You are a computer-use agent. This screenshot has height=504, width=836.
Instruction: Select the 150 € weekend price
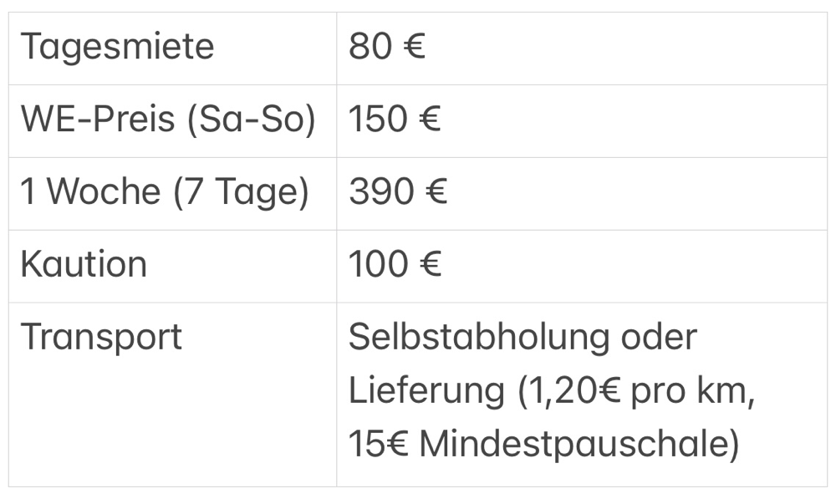[x=395, y=119]
